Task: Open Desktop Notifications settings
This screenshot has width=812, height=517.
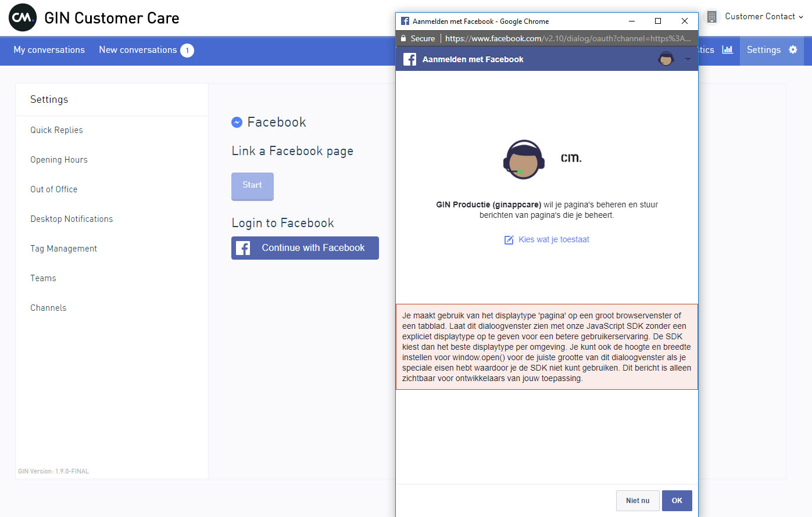Action: click(71, 219)
